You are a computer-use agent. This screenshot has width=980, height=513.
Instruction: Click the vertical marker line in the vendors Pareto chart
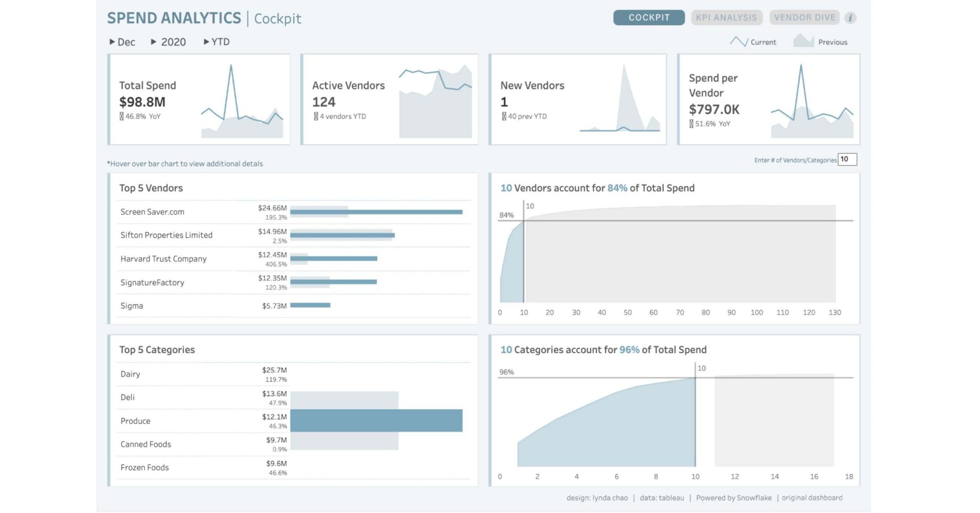click(x=523, y=252)
